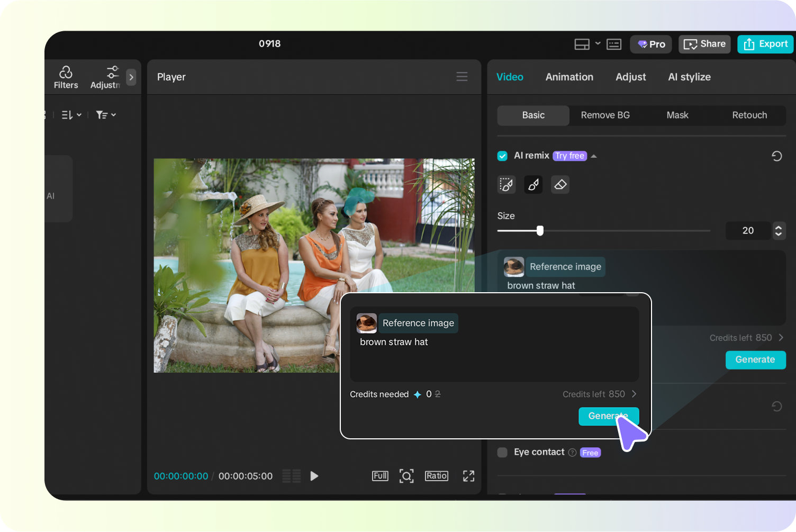Uncheck the AI remix checkbox
The image size is (796, 532).
click(502, 156)
